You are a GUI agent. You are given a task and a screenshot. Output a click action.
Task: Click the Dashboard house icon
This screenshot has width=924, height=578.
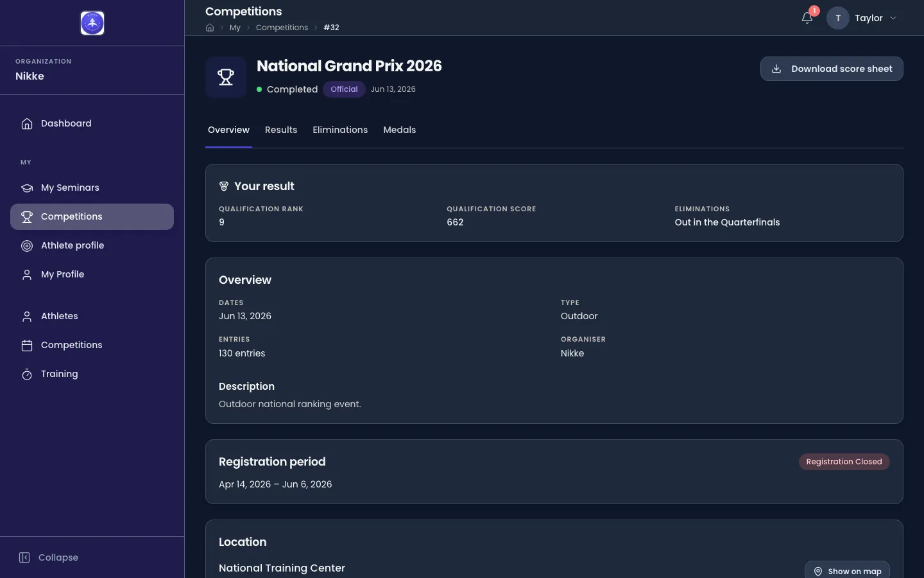click(x=27, y=123)
